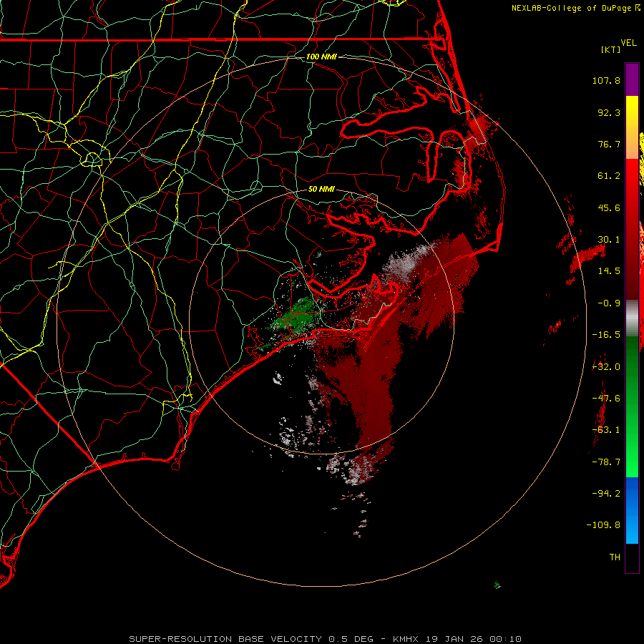Click the 100 NMI range ring label

(x=321, y=57)
